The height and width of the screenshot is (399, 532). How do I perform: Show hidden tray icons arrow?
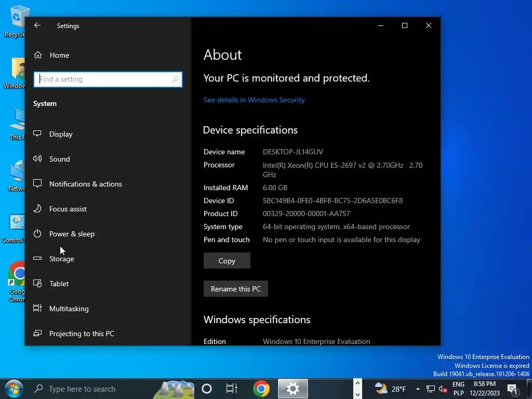tap(418, 389)
